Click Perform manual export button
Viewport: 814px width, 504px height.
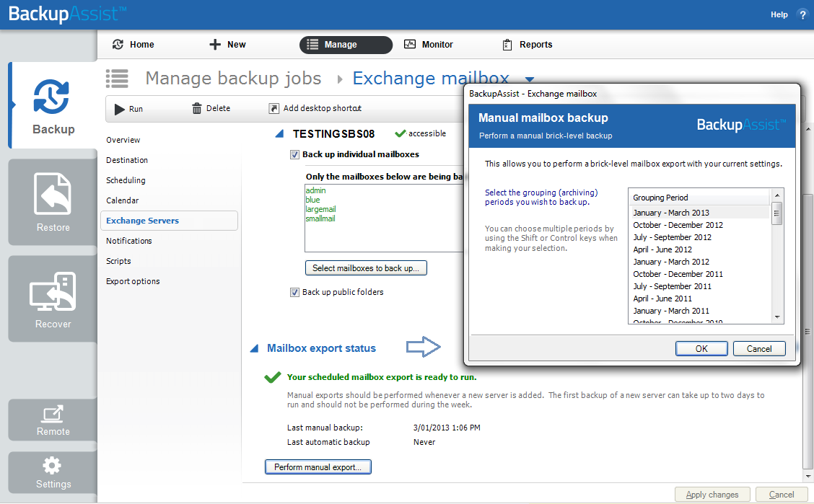pos(318,467)
